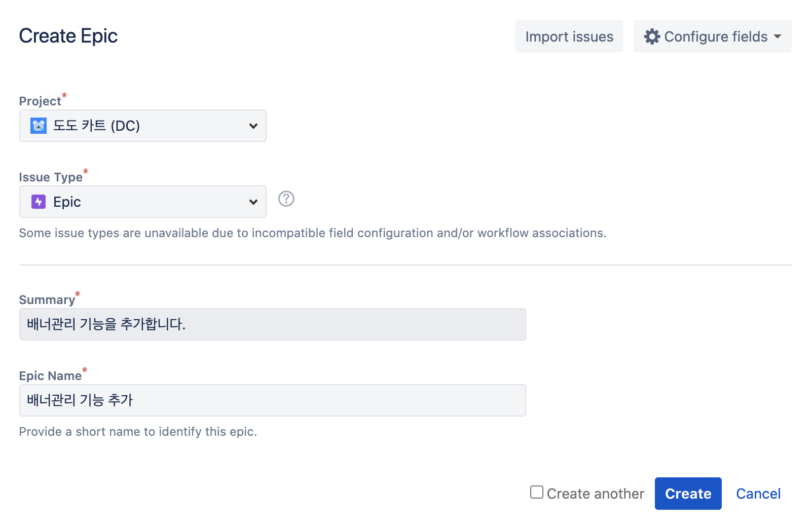Click the blue Create button
The image size is (812, 527).
tap(688, 494)
